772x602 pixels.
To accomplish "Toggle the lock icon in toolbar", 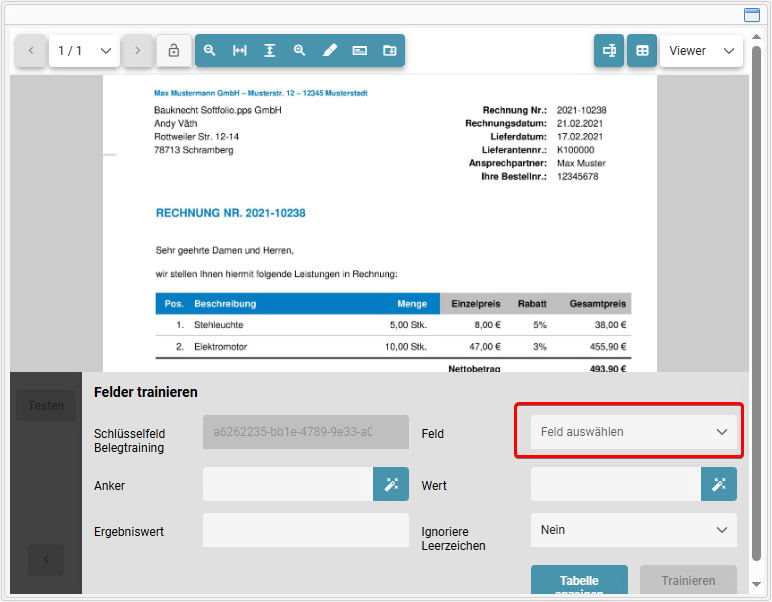I will (x=174, y=51).
